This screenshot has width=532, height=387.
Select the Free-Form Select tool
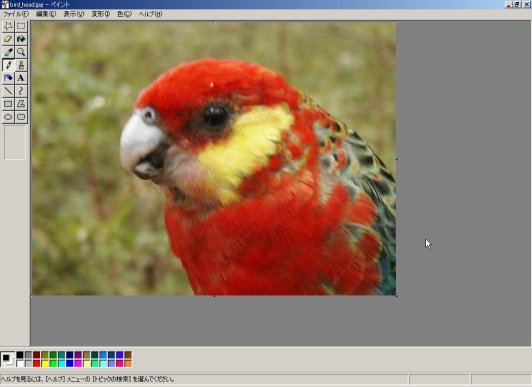[8, 26]
